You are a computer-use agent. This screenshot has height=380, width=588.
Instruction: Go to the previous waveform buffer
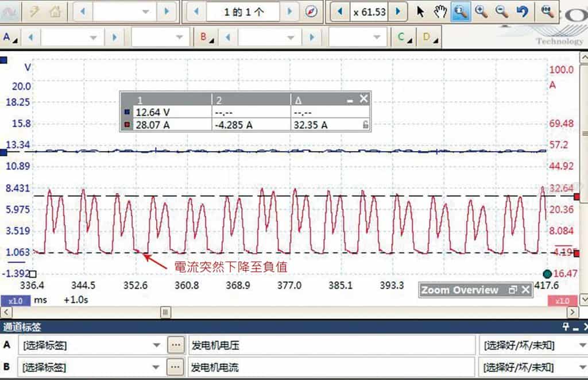[196, 12]
